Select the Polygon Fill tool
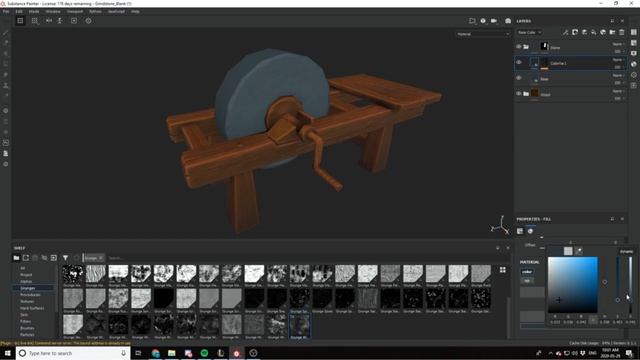Image resolution: width=640 pixels, height=360 pixels. [6, 64]
